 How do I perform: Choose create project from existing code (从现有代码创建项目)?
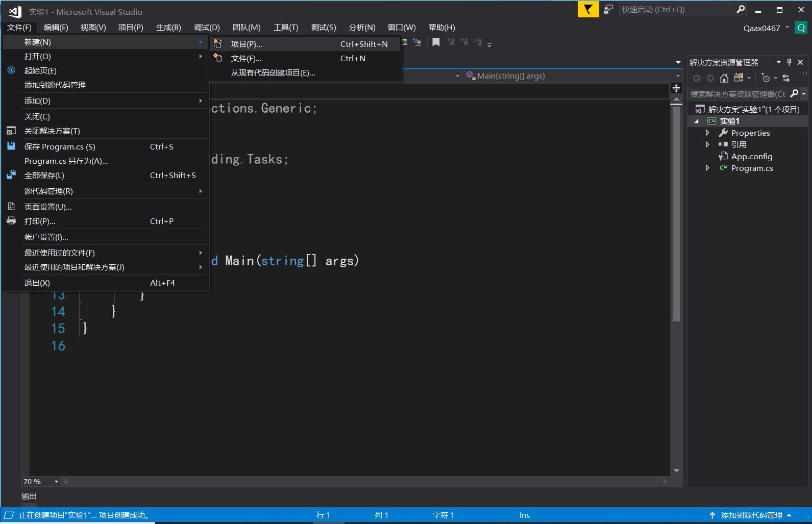pyautogui.click(x=305, y=72)
